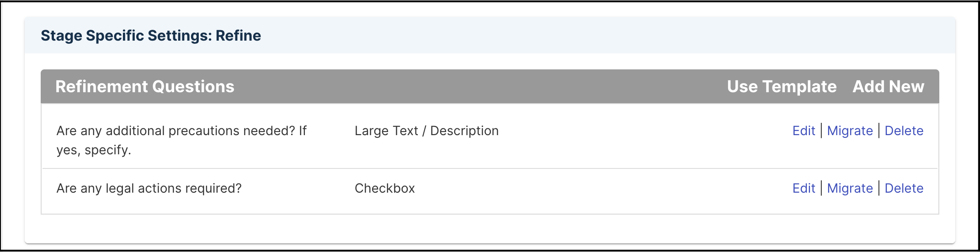Edit the legal actions question
The width and height of the screenshot is (980, 252).
click(804, 188)
